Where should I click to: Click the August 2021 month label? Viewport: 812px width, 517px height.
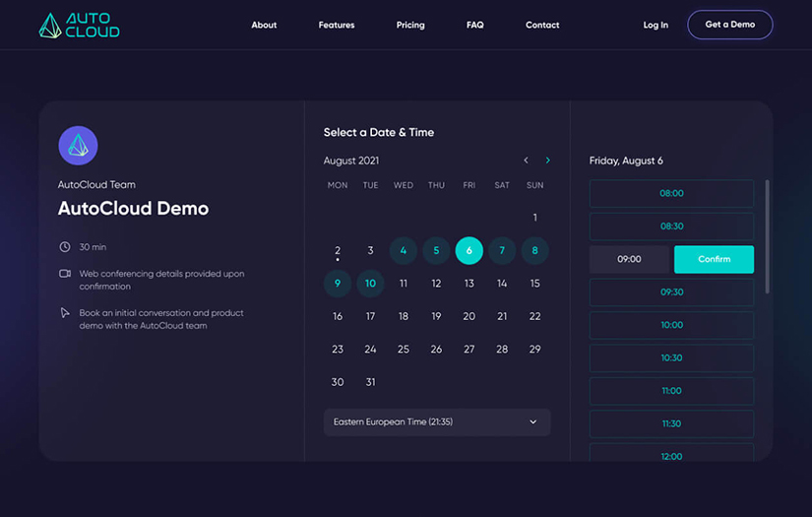351,161
